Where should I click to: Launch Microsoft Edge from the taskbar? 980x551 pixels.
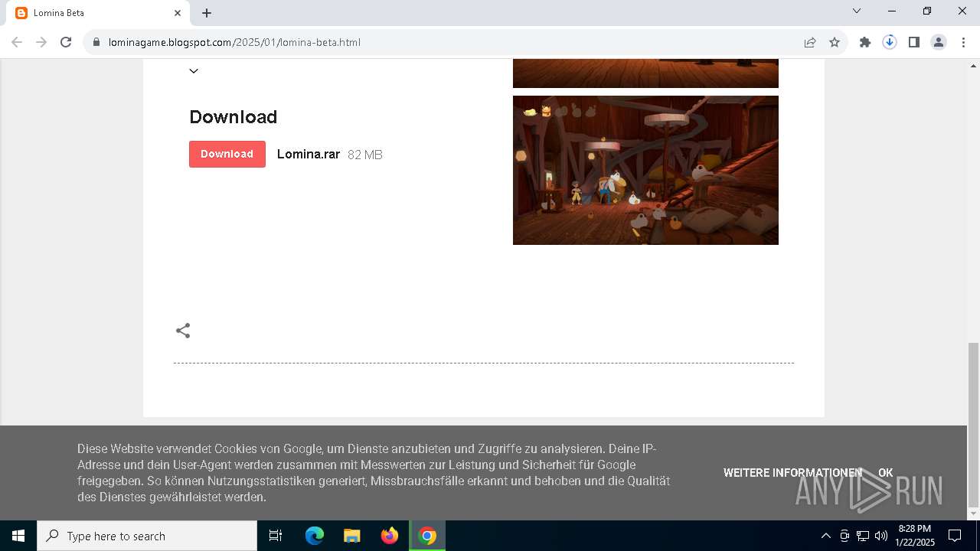click(x=315, y=536)
